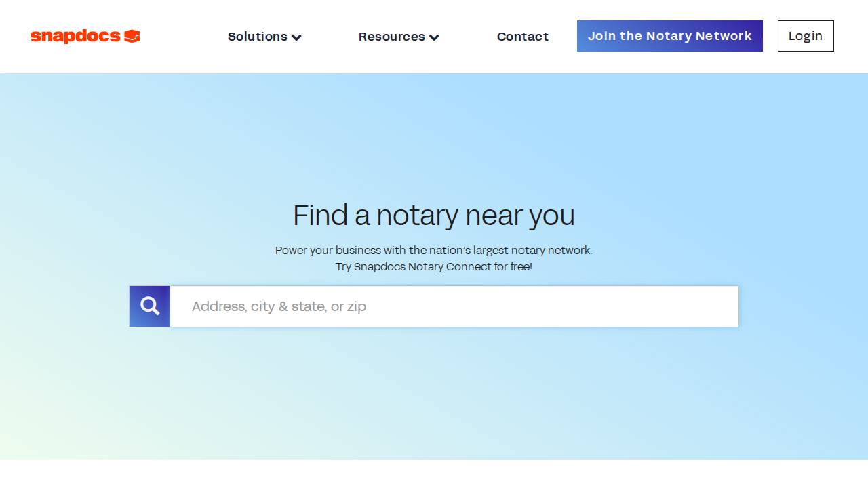Click the snapdocs wordmark in header
The width and height of the screenshot is (868, 488).
(x=75, y=37)
